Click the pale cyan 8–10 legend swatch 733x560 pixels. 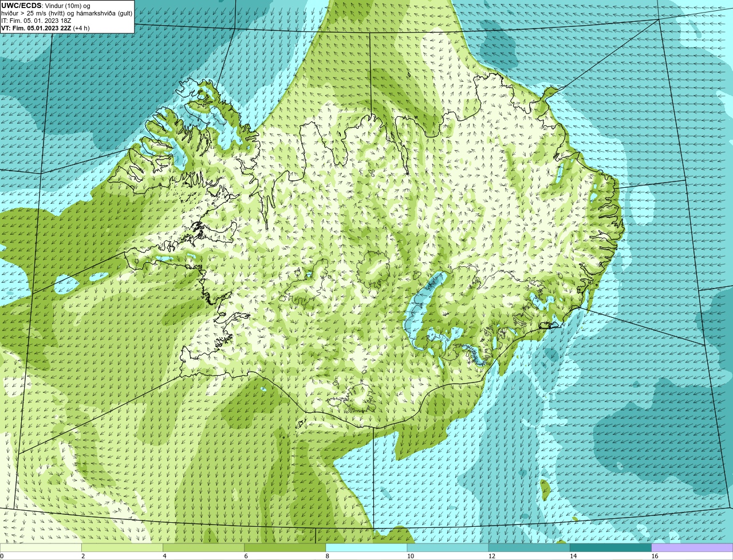point(366,548)
